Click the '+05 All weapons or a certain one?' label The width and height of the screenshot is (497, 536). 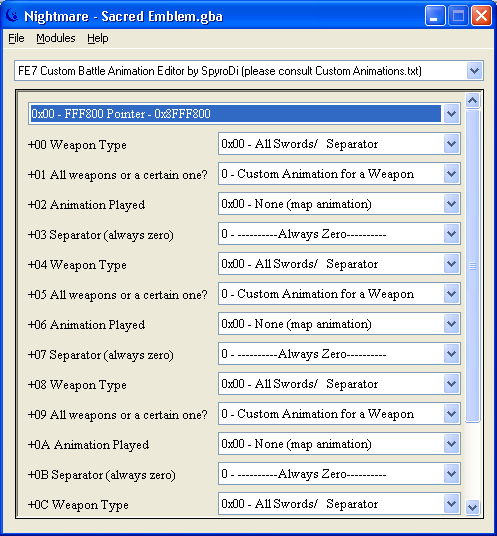pyautogui.click(x=118, y=295)
